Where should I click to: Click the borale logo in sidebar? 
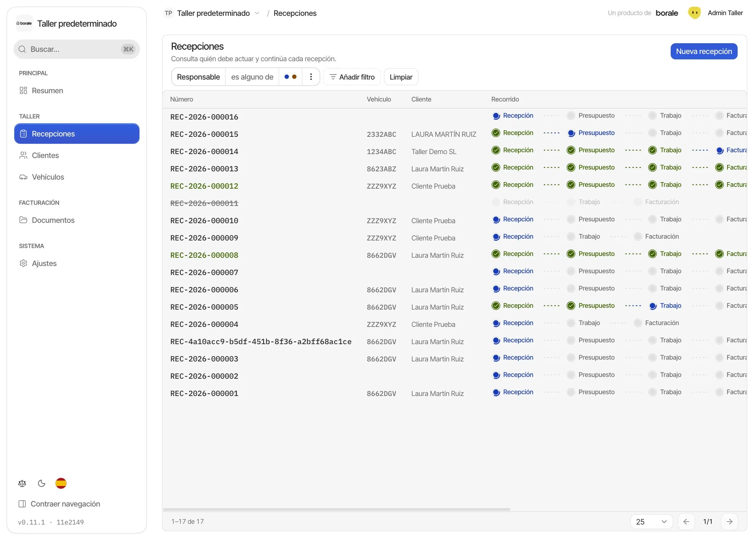pos(24,23)
